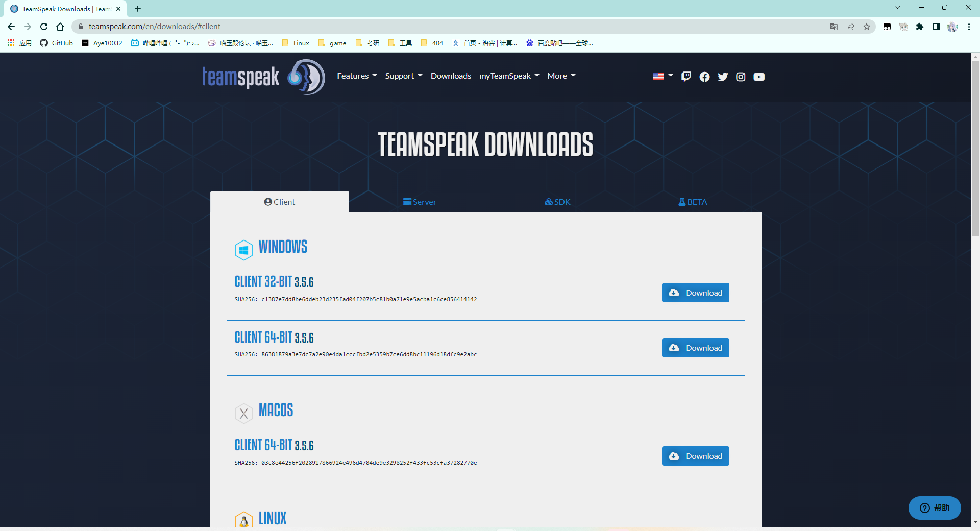Open the game bookmark folder
This screenshot has height=531, width=980.
click(x=332, y=43)
